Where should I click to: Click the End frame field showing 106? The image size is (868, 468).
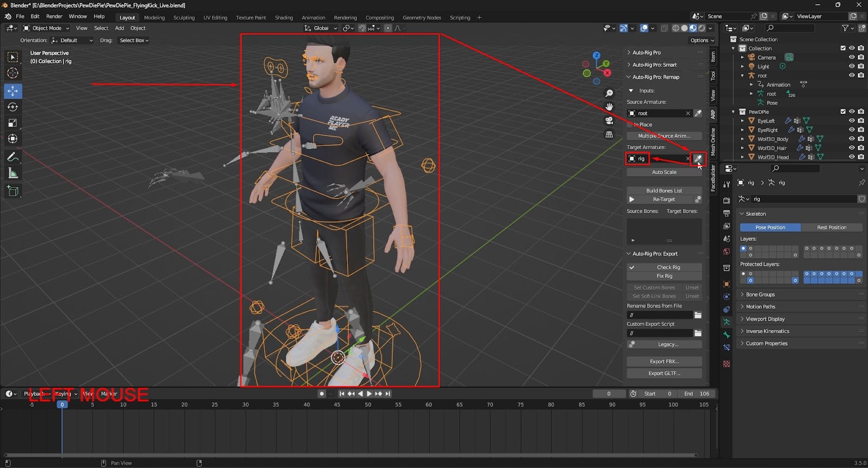pyautogui.click(x=697, y=394)
